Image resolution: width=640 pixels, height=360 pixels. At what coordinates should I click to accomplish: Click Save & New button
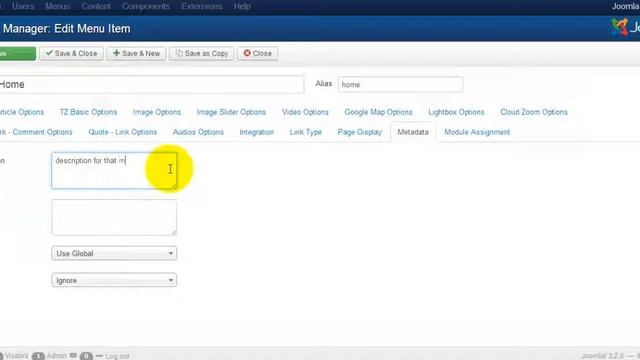[x=136, y=53]
